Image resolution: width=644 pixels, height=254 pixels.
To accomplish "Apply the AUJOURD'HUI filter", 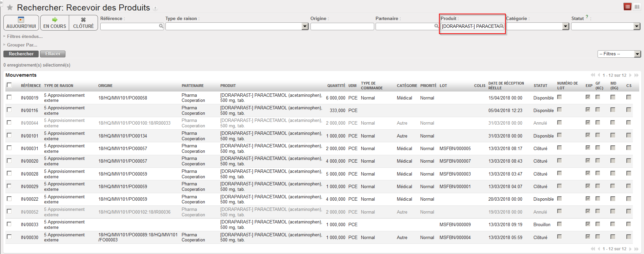I will pos(21,23).
